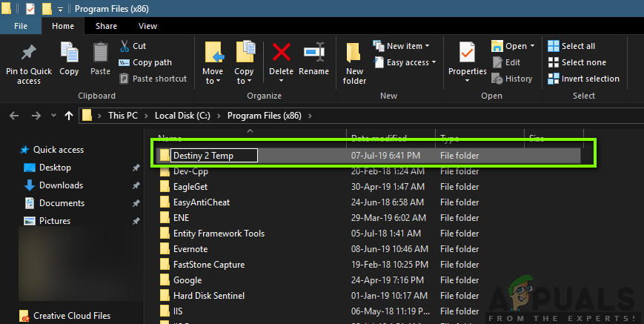Select the ENE folder
644x324 pixels.
[x=181, y=218]
